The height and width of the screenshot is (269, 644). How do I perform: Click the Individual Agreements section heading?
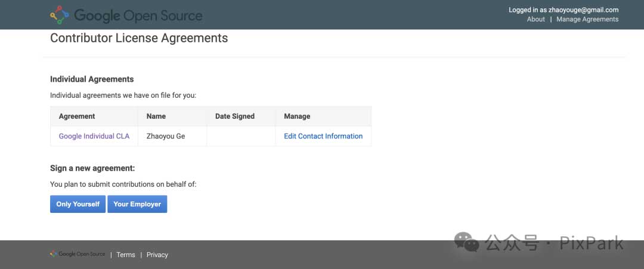click(x=92, y=79)
